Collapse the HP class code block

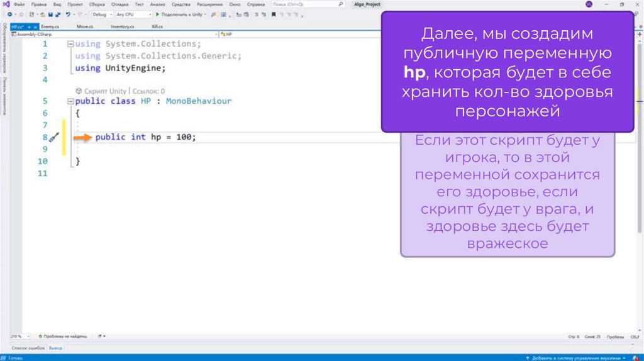[69, 101]
